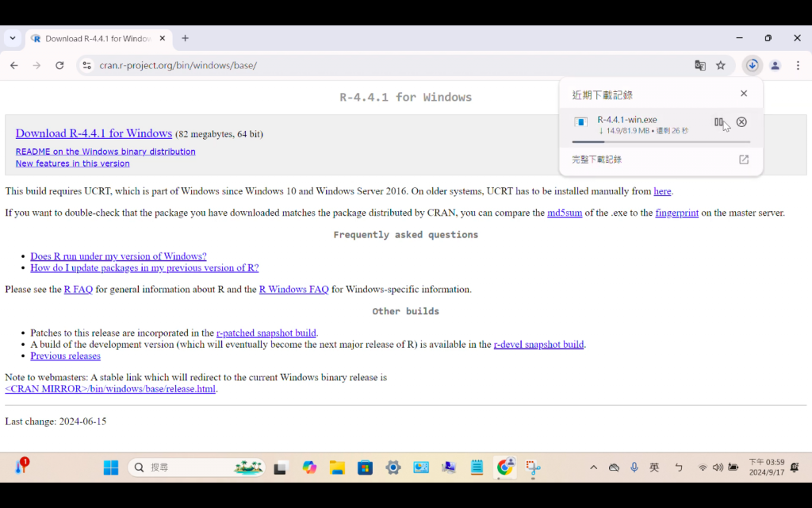Reload the page
The width and height of the screenshot is (812, 508).
[59, 65]
